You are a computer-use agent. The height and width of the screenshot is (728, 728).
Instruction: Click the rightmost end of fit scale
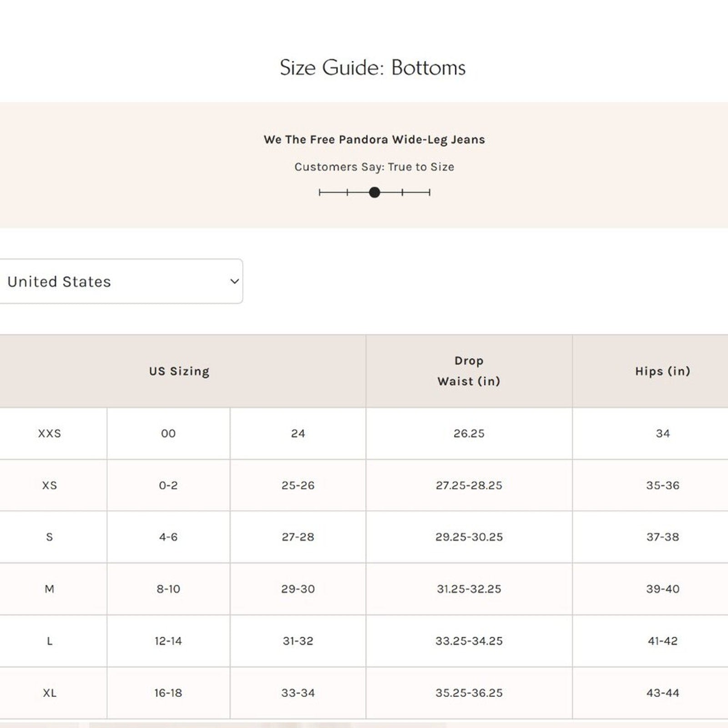tap(429, 192)
